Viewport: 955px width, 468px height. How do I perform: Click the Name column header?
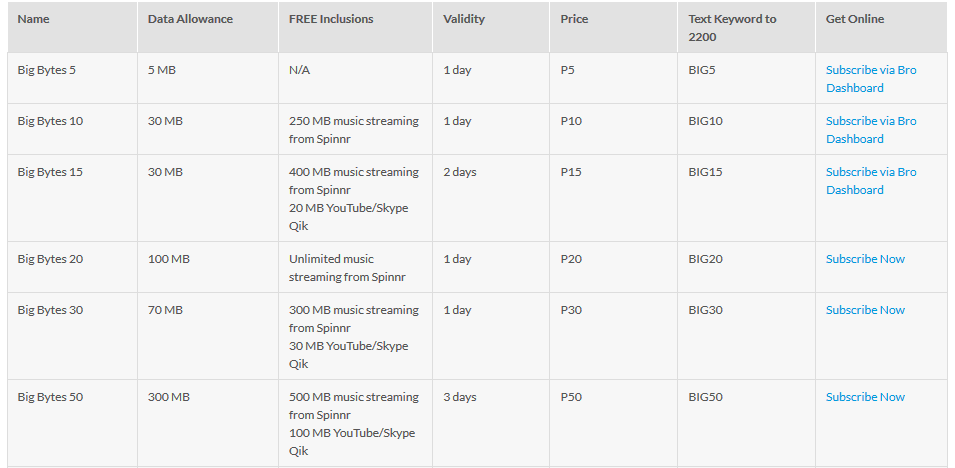pyautogui.click(x=34, y=19)
